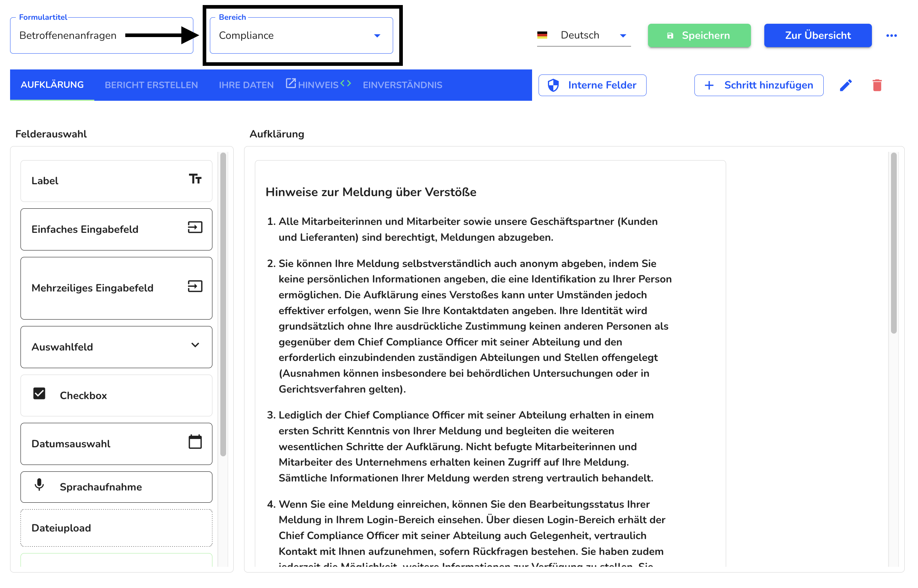The width and height of the screenshot is (918, 588).
Task: Click paragraph starting 'Lediglich der Chief Compliance'
Action: [466, 446]
